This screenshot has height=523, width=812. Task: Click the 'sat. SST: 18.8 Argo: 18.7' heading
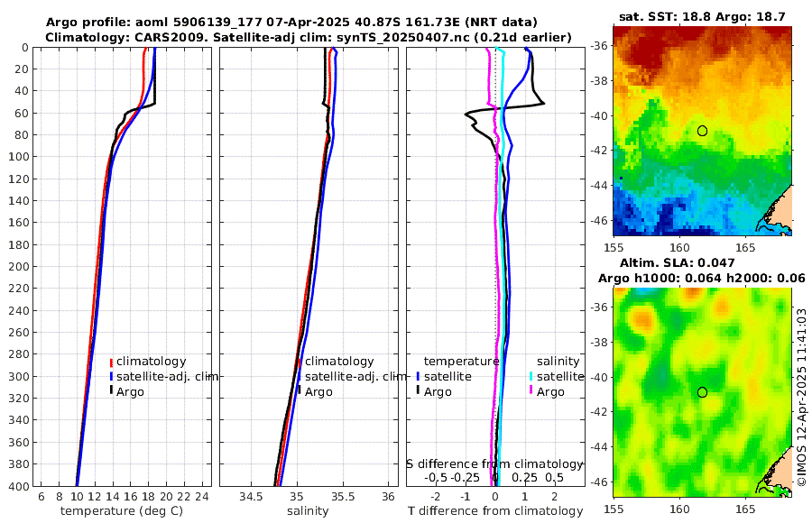coord(702,16)
